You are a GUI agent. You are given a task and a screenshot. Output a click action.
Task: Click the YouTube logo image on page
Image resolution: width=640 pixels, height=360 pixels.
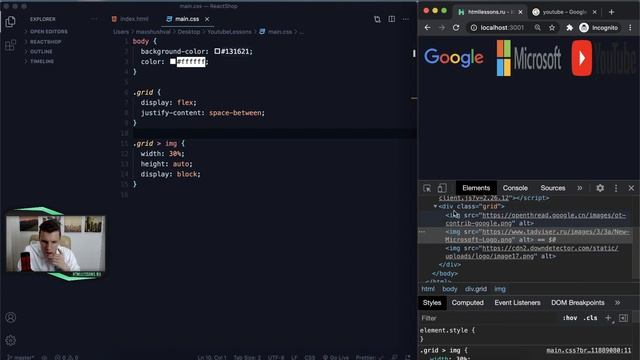pos(604,58)
